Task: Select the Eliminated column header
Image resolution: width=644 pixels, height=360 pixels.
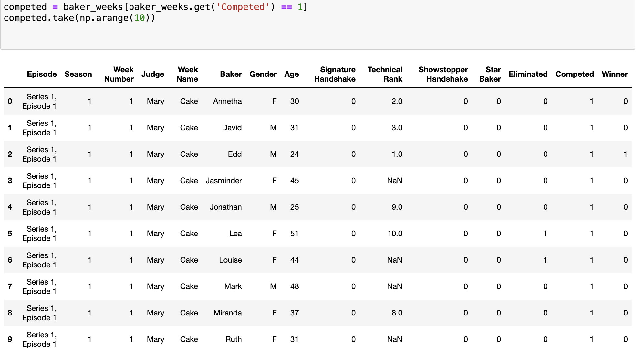Action: coord(528,74)
